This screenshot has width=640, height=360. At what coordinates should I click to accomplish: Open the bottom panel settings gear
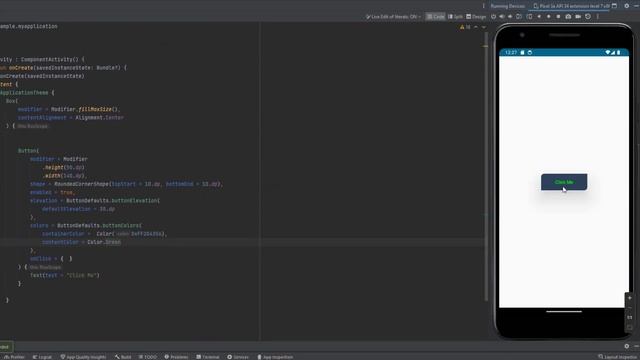click(x=627, y=346)
